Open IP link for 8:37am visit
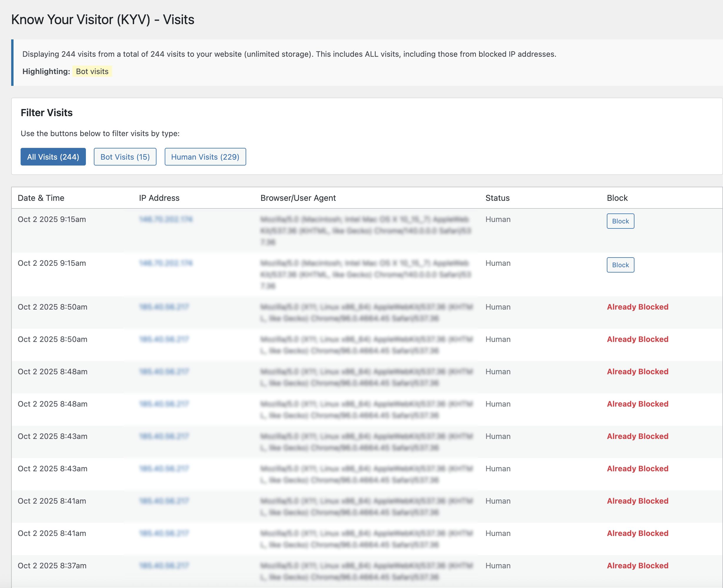Viewport: 723px width, 588px height. 164,566
